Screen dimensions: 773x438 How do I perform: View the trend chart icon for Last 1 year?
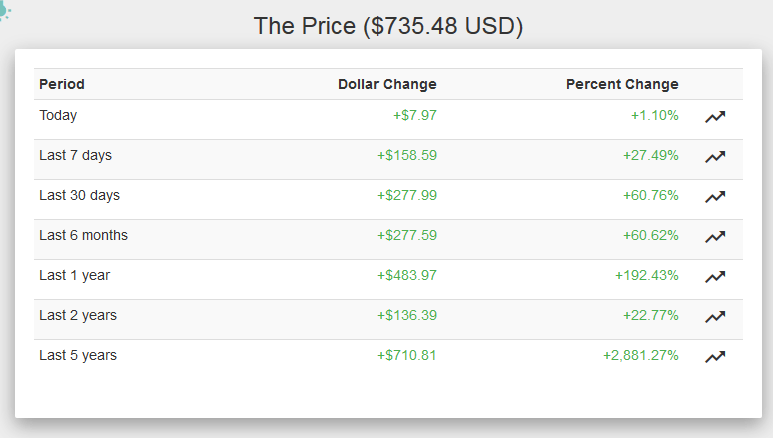click(x=715, y=276)
